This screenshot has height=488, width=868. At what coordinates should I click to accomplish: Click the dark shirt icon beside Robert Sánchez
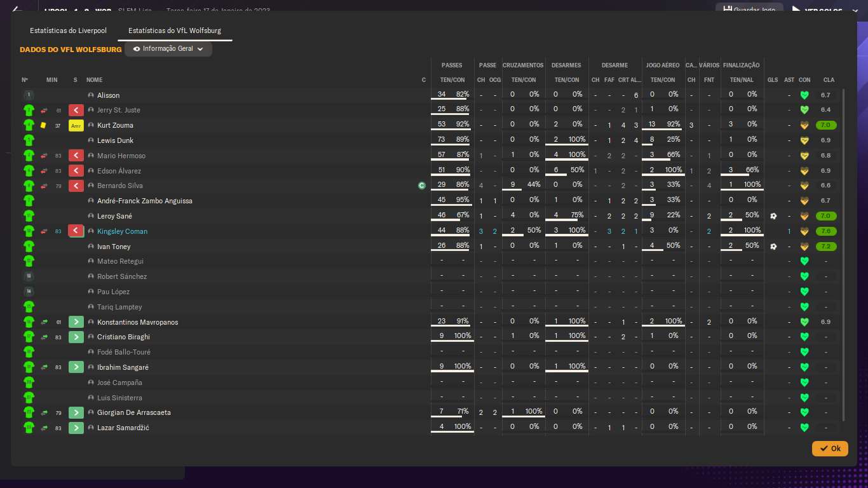pos(29,276)
